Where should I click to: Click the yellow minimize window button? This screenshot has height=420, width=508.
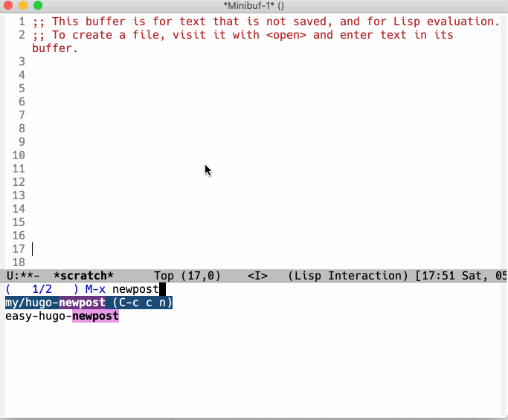click(23, 5)
